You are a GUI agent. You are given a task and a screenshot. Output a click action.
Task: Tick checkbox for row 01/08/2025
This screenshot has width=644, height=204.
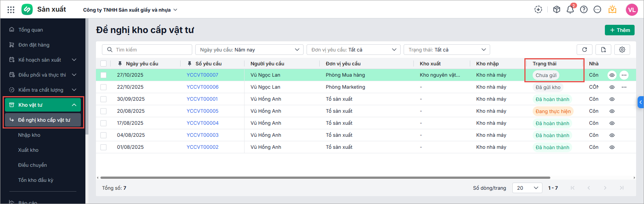103,147
